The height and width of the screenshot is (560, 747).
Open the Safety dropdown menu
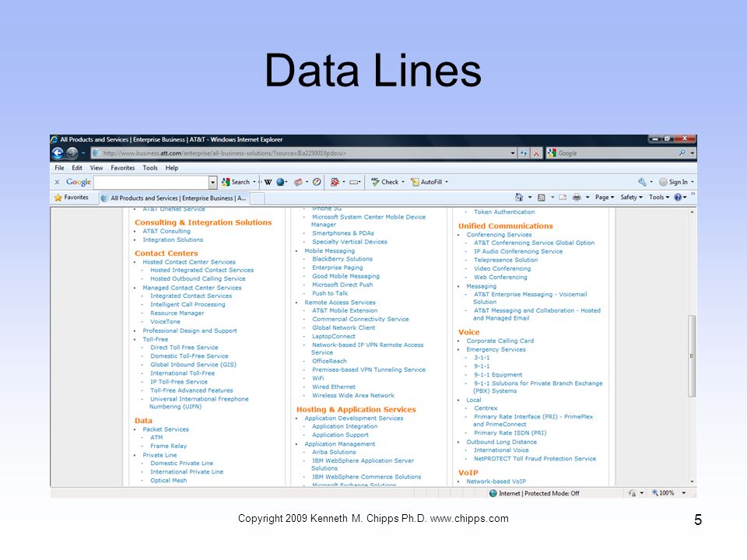631,197
